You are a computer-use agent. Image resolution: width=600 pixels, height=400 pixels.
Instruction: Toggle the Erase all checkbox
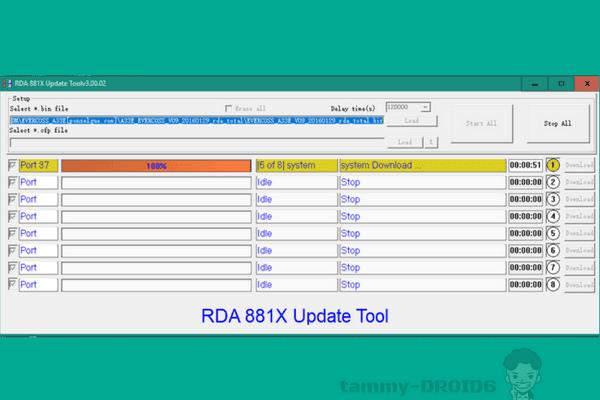[228, 108]
